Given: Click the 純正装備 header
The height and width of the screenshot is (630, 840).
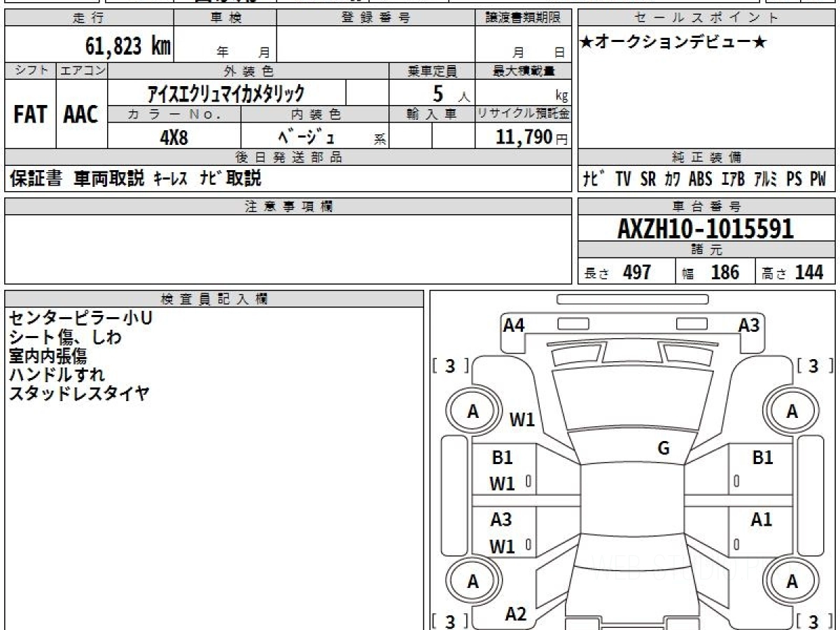Looking at the screenshot, I should click(707, 157).
